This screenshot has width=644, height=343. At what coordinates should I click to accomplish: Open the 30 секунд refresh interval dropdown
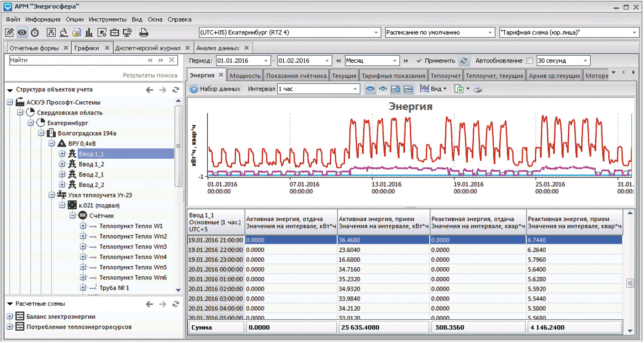point(585,61)
